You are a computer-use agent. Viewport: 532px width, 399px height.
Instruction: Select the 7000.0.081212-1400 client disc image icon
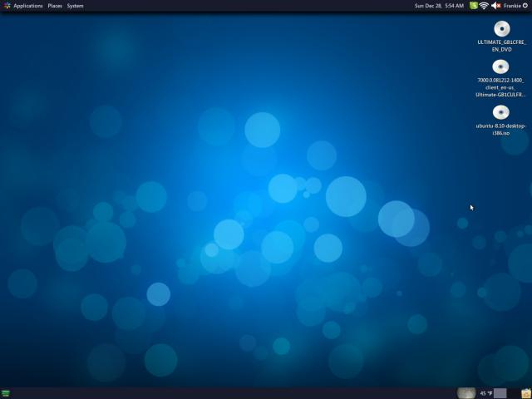500,67
